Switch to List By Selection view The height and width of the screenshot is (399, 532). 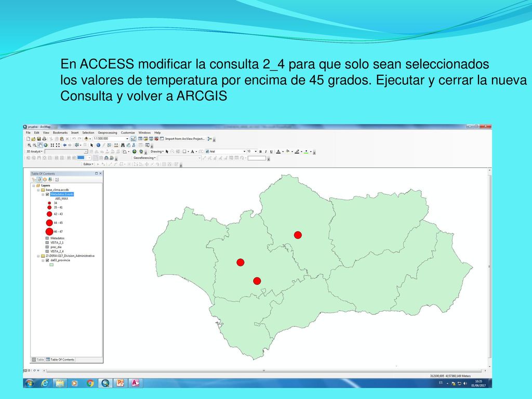coord(50,179)
